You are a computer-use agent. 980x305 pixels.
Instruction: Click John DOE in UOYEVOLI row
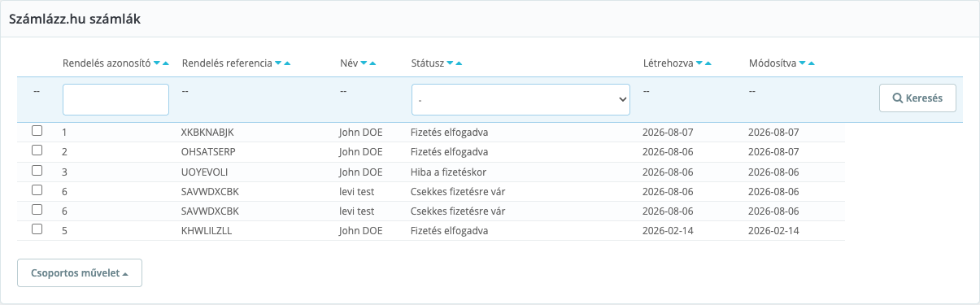pos(361,172)
